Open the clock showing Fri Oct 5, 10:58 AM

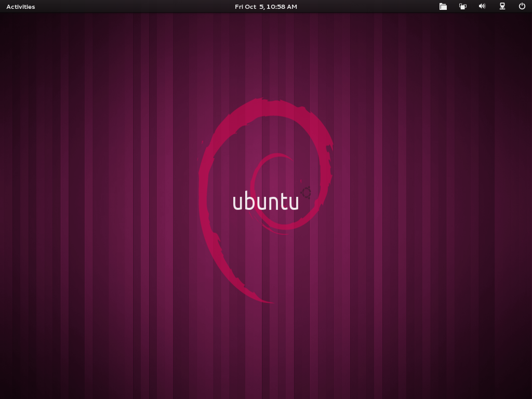266,7
